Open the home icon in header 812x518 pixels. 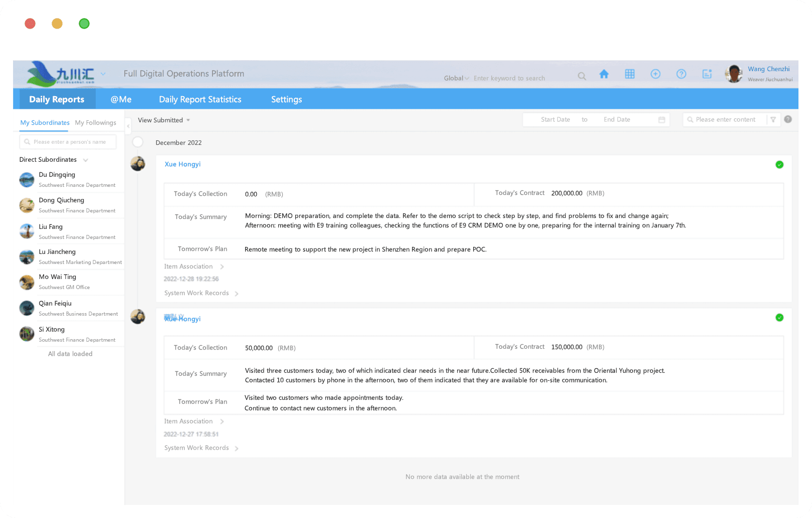tap(604, 74)
